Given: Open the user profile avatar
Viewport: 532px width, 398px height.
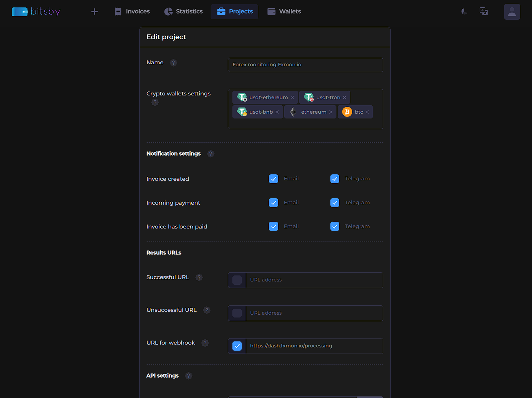Looking at the screenshot, I should coord(512,12).
